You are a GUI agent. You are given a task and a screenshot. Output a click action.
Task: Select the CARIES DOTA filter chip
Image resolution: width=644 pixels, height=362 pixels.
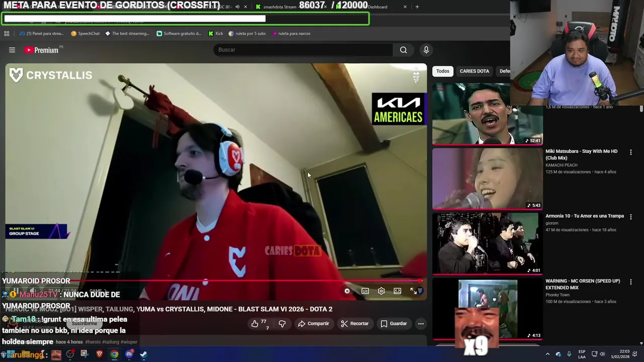pyautogui.click(x=474, y=71)
